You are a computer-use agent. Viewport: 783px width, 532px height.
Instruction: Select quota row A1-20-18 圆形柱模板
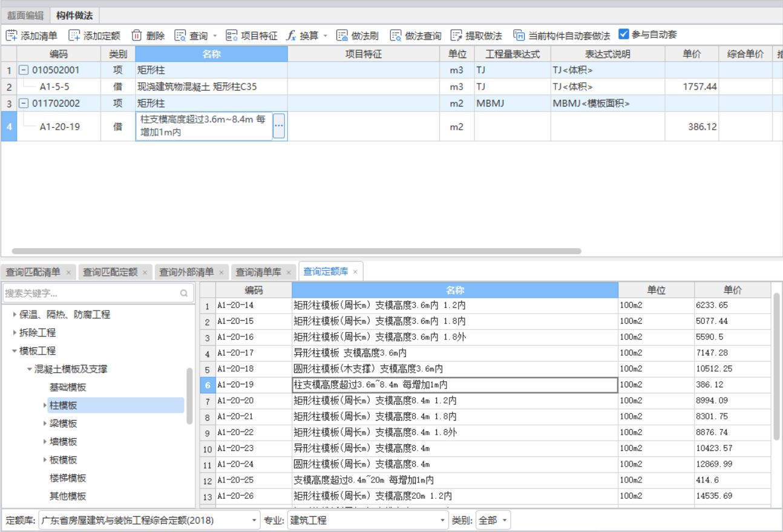click(x=485, y=369)
